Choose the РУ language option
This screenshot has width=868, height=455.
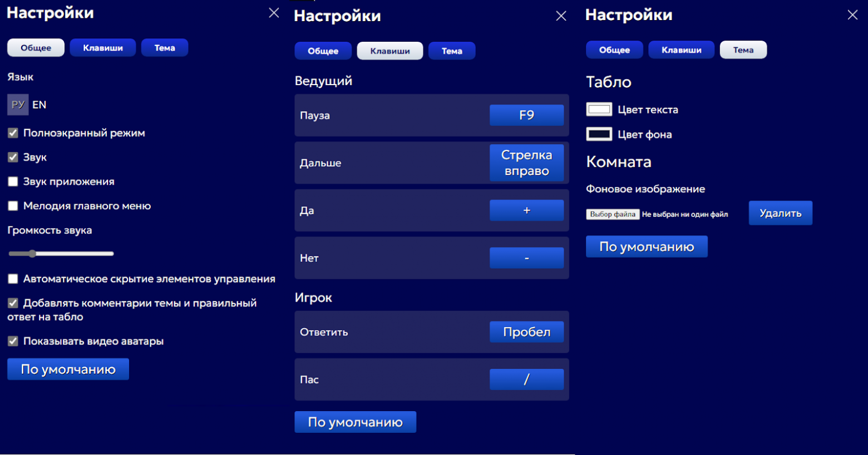[x=18, y=105]
